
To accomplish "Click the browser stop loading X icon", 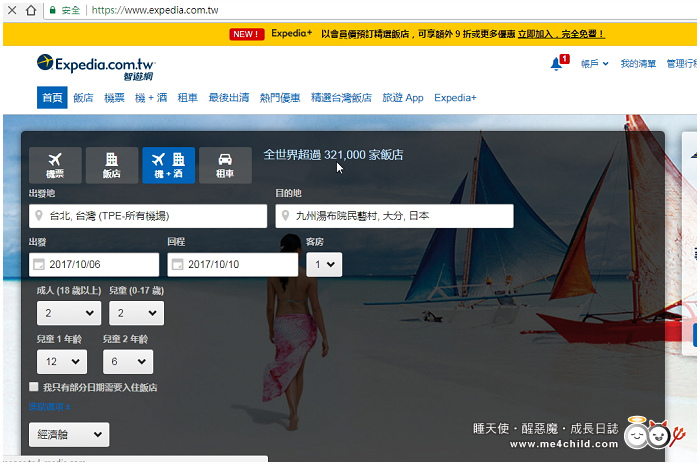I will pyautogui.click(x=12, y=10).
